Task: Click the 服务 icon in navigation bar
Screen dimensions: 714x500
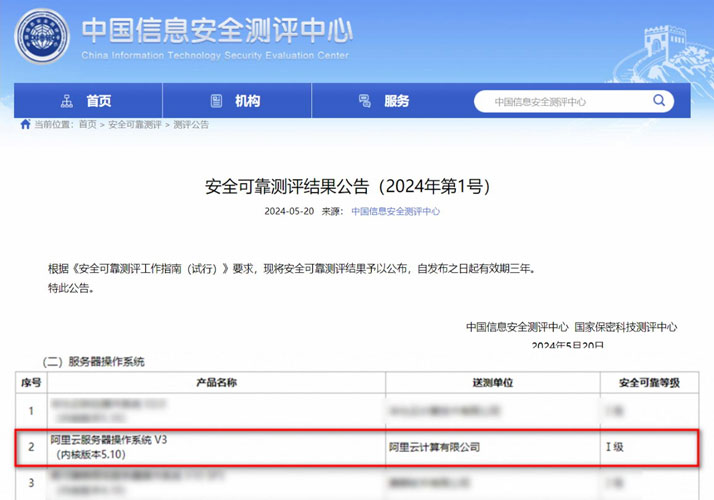Action: (365, 101)
